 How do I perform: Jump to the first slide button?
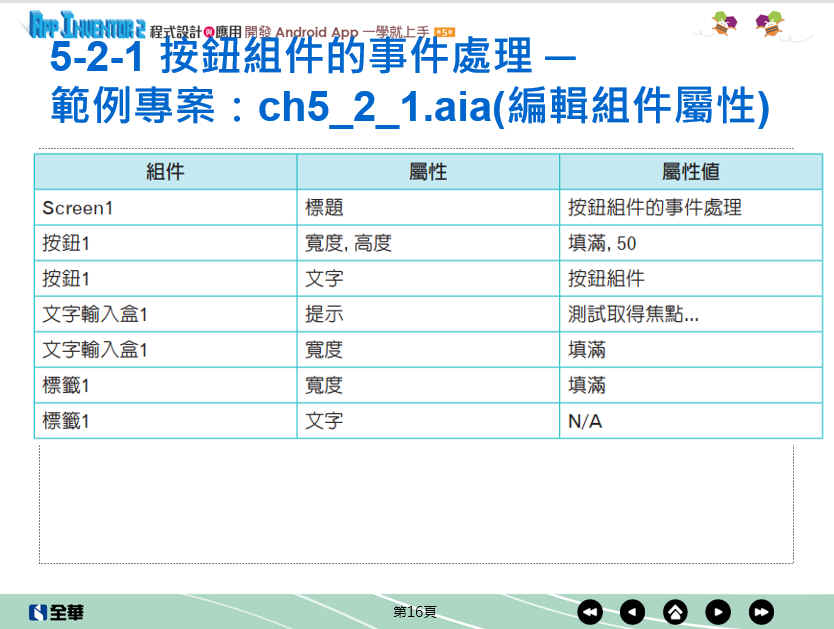click(590, 612)
